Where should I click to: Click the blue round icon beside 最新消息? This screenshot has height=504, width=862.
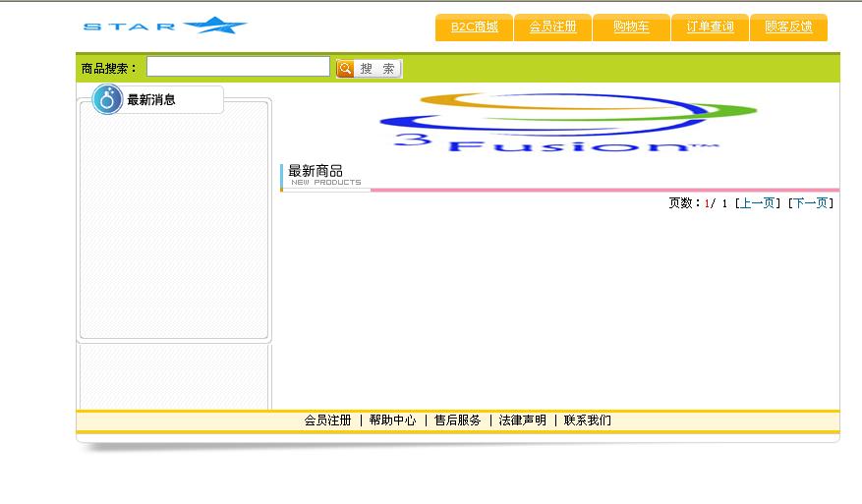pos(107,99)
